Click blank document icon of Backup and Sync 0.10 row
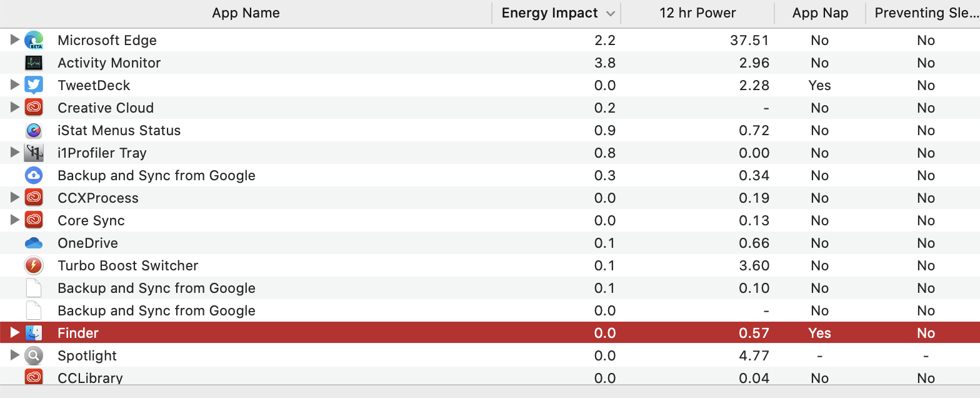This screenshot has height=398, width=980. pyautogui.click(x=34, y=288)
